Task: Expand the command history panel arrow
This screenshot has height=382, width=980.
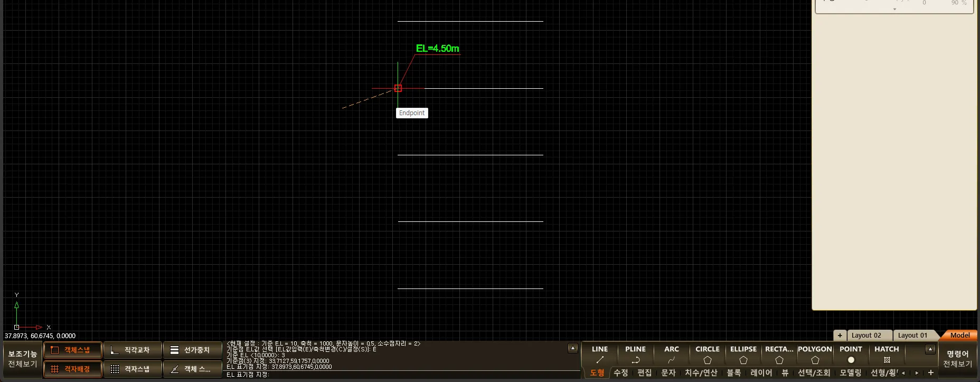Action: pos(572,348)
